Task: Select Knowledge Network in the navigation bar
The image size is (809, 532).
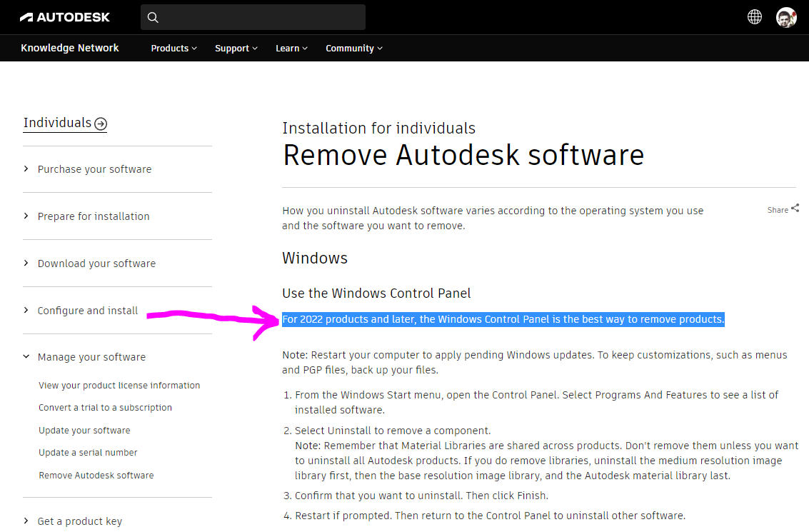Action: coord(69,48)
